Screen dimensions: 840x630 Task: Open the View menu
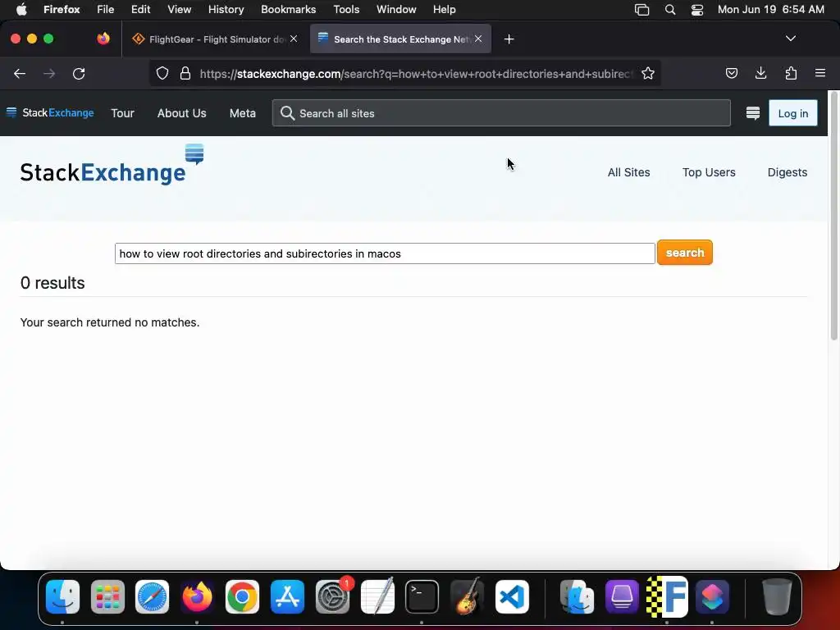click(179, 9)
